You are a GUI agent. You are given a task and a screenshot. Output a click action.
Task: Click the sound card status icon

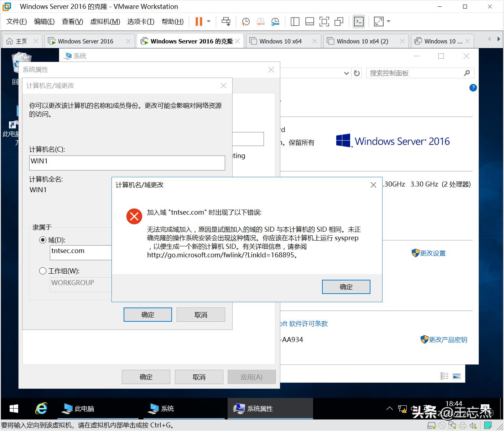(x=473, y=425)
